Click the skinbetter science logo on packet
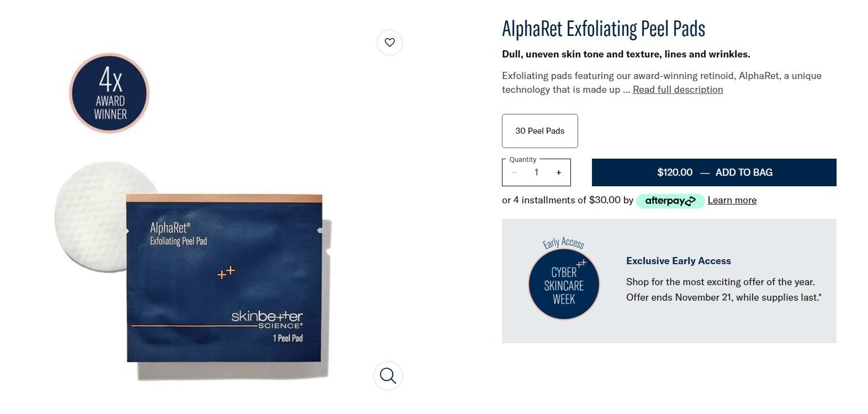The width and height of the screenshot is (868, 414). click(x=267, y=319)
